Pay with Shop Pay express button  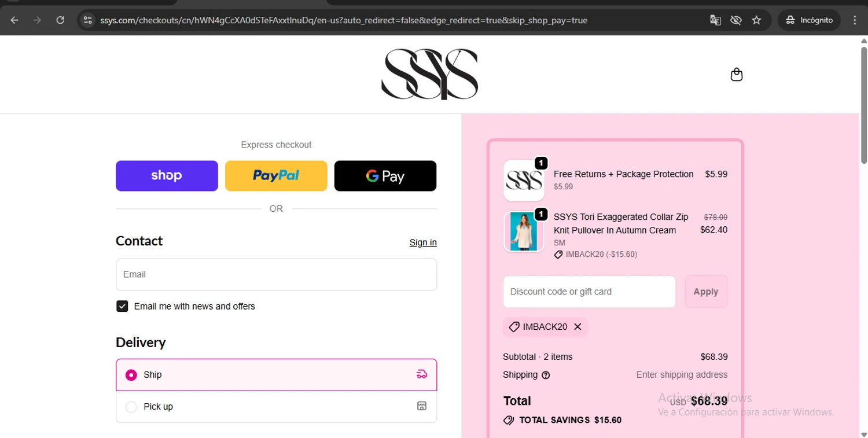(167, 176)
